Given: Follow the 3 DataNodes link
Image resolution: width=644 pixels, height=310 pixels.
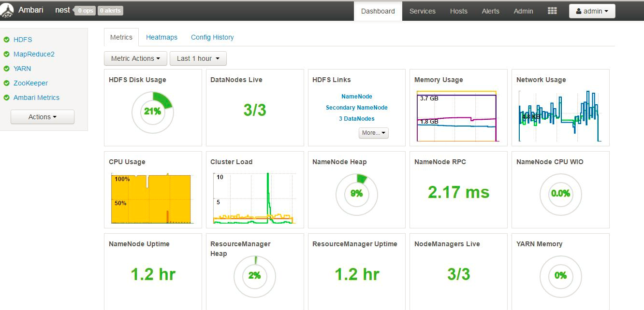Looking at the screenshot, I should pyautogui.click(x=357, y=119).
